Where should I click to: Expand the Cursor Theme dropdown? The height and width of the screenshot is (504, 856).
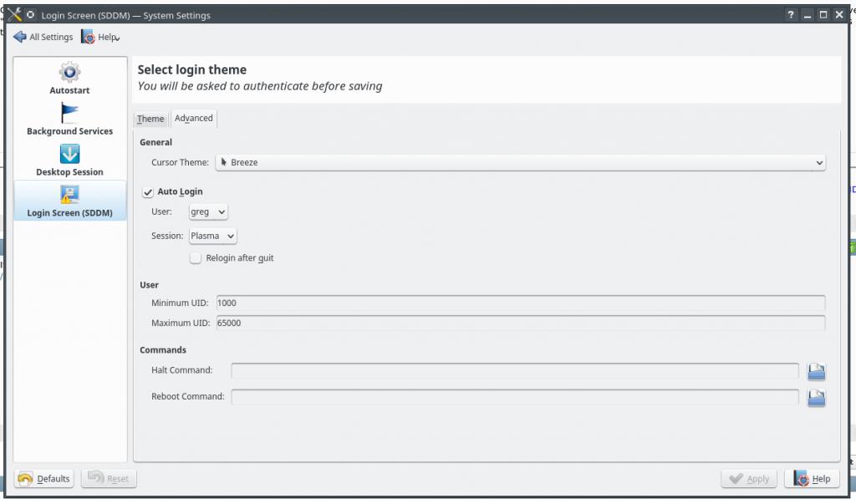[520, 163]
